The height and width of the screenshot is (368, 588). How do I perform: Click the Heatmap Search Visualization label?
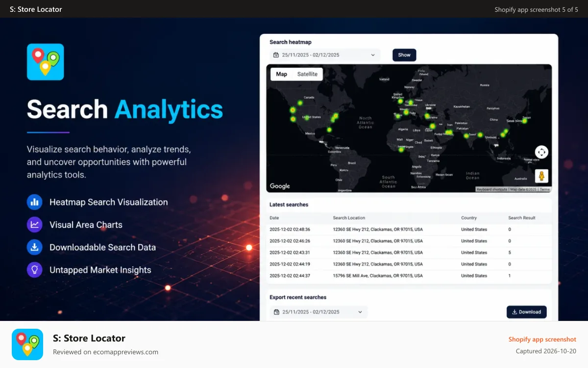pos(109,202)
